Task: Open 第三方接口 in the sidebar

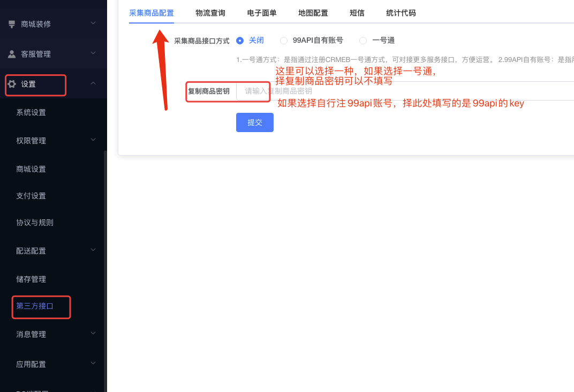Action: [35, 306]
